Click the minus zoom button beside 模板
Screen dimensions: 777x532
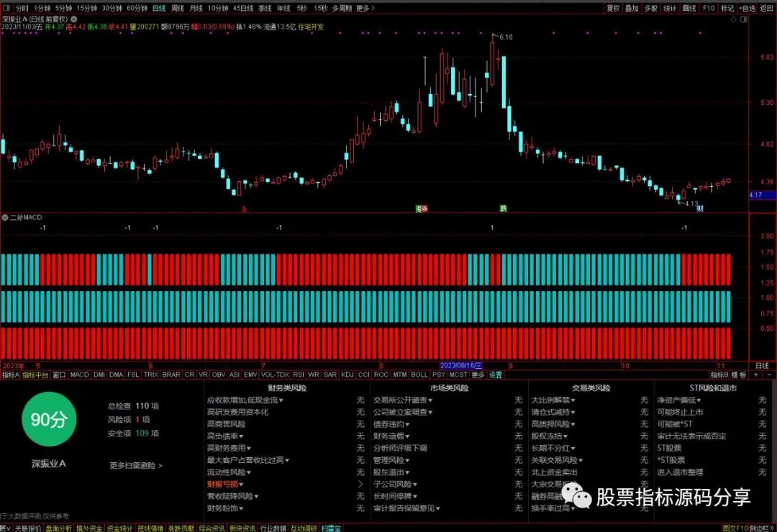(769, 375)
